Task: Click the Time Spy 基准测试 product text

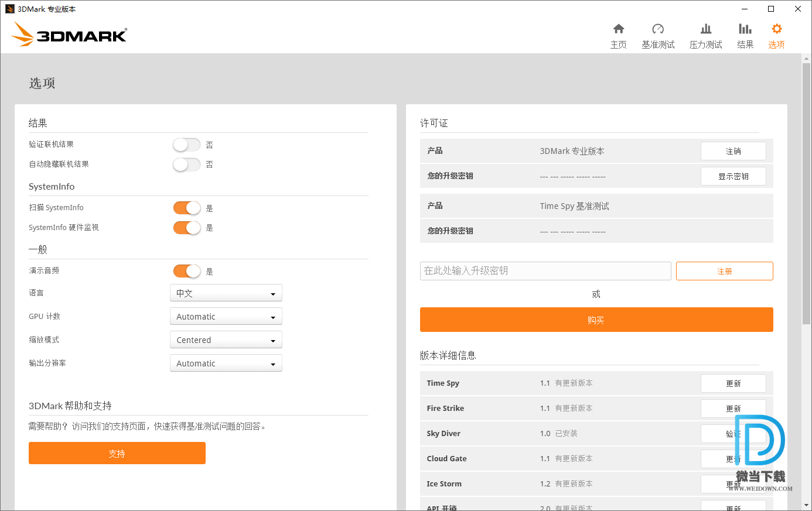Action: [x=575, y=206]
